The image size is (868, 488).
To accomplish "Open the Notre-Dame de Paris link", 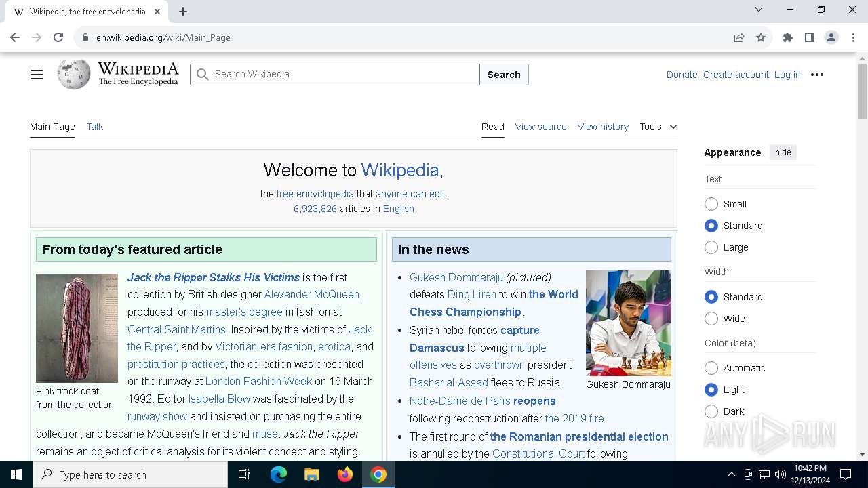I will (460, 401).
